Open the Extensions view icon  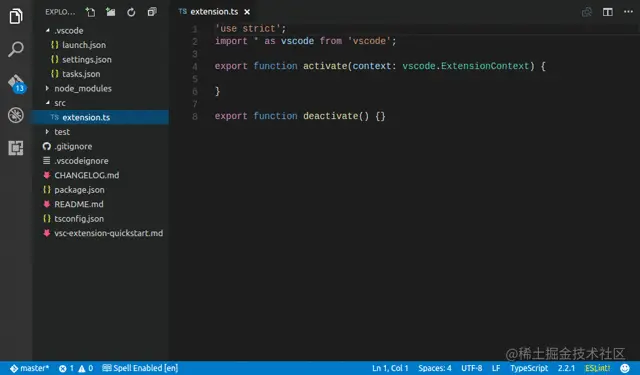point(16,148)
